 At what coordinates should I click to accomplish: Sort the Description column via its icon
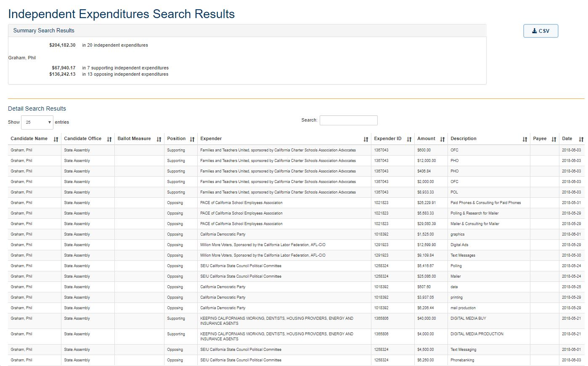click(x=525, y=139)
